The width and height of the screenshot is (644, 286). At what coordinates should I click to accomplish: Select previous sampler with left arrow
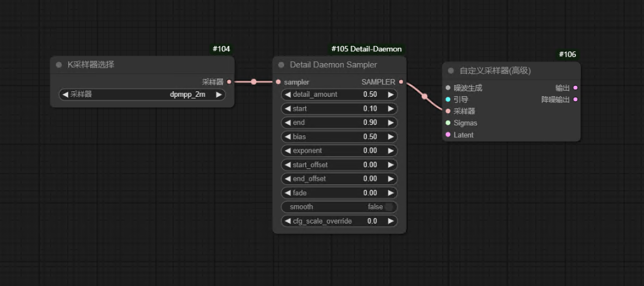point(65,95)
